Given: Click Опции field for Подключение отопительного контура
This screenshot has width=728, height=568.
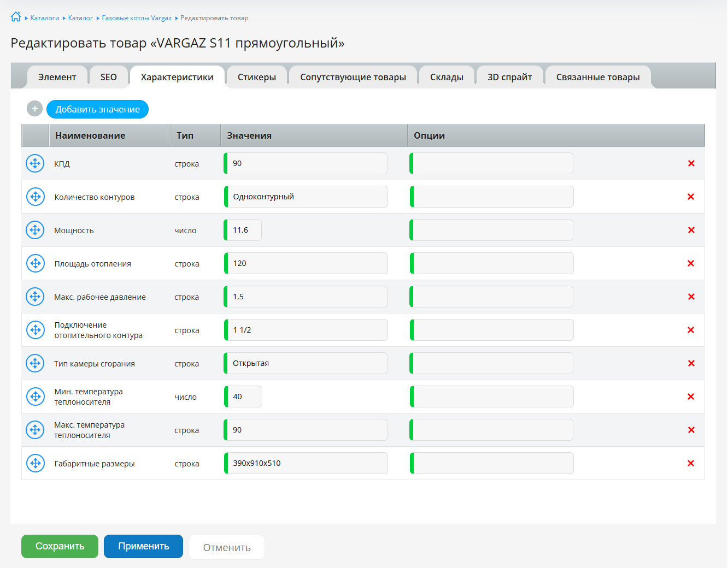Looking at the screenshot, I should [x=491, y=330].
